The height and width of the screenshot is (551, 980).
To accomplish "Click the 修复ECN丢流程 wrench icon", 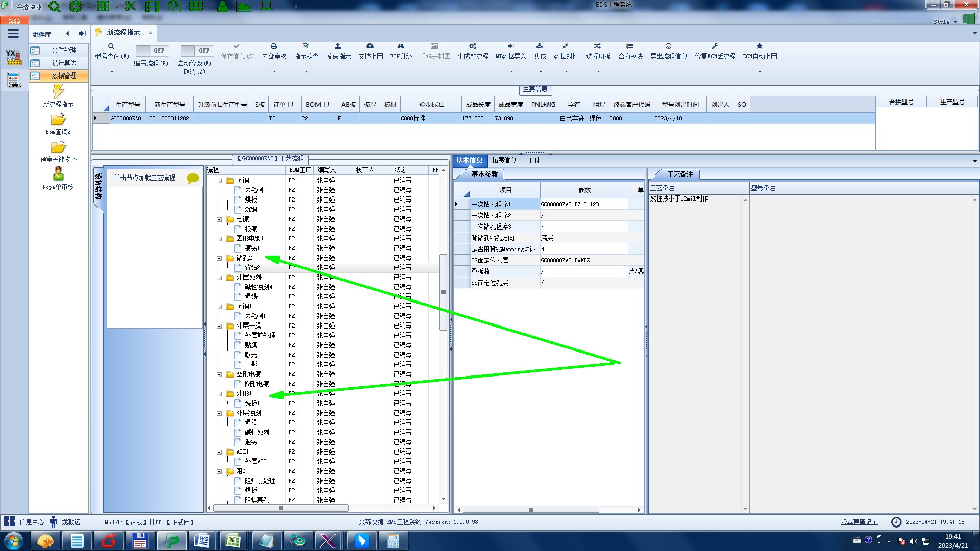I will click(x=715, y=46).
